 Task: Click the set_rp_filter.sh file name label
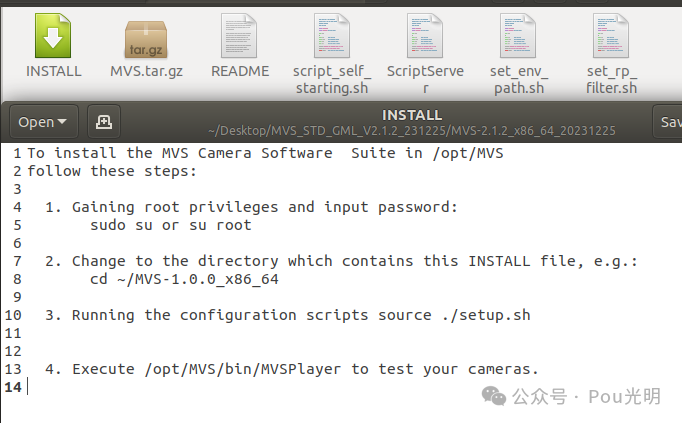[611, 80]
